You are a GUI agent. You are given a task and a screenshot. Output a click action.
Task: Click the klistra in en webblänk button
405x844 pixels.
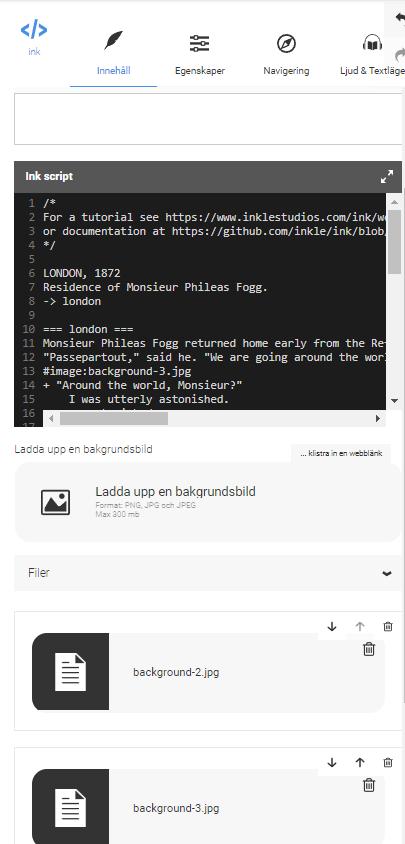tap(341, 453)
